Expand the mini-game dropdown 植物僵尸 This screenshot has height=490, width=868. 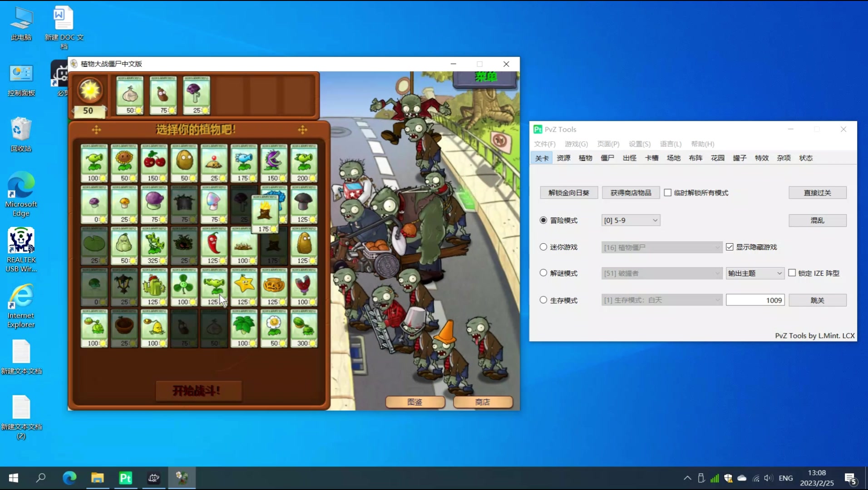[x=662, y=247]
